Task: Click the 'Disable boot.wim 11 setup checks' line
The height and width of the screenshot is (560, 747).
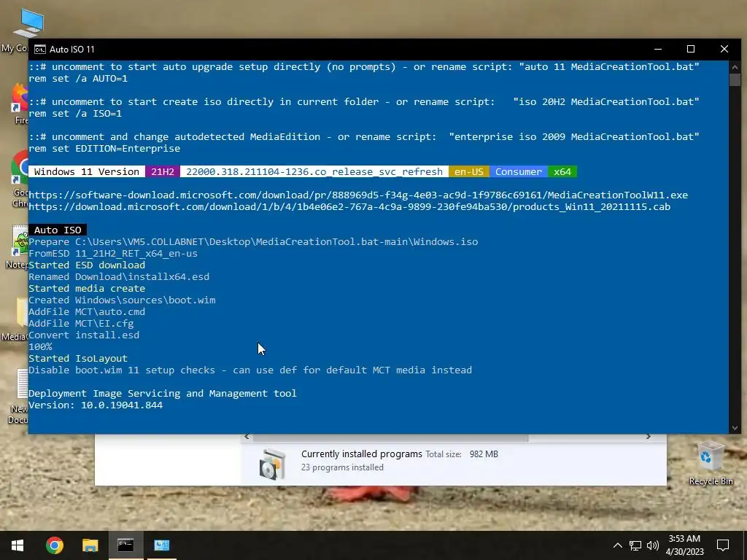Action: click(x=250, y=370)
